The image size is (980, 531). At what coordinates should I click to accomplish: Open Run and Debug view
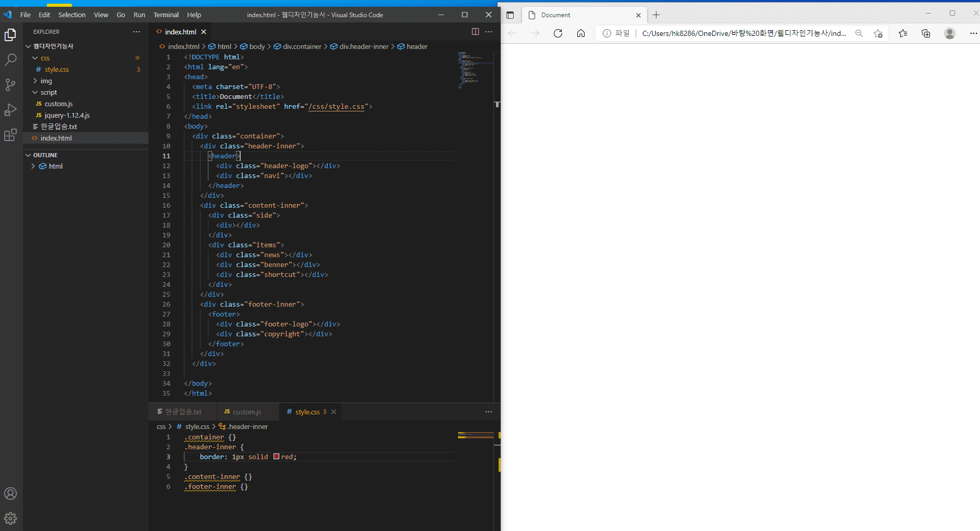click(10, 110)
